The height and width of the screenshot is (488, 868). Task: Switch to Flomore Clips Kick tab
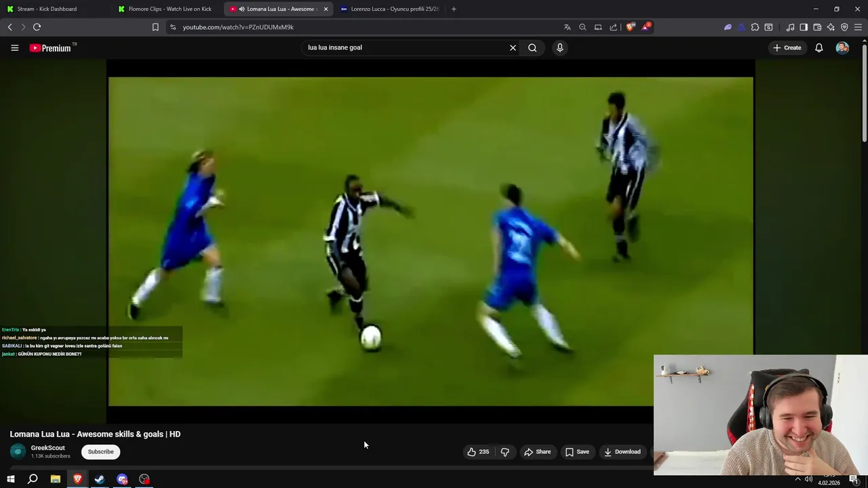coord(167,9)
